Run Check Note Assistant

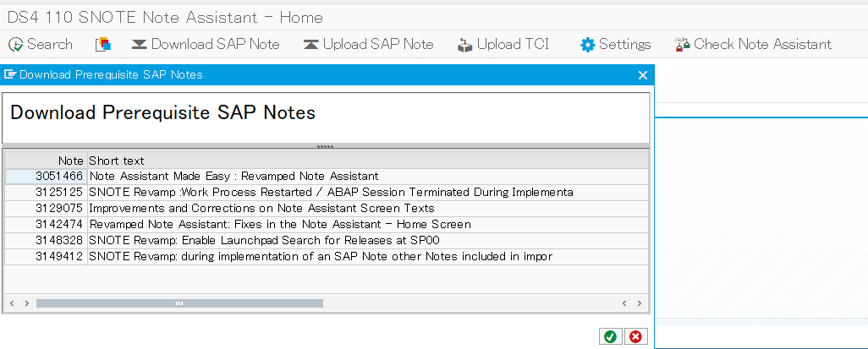click(753, 44)
